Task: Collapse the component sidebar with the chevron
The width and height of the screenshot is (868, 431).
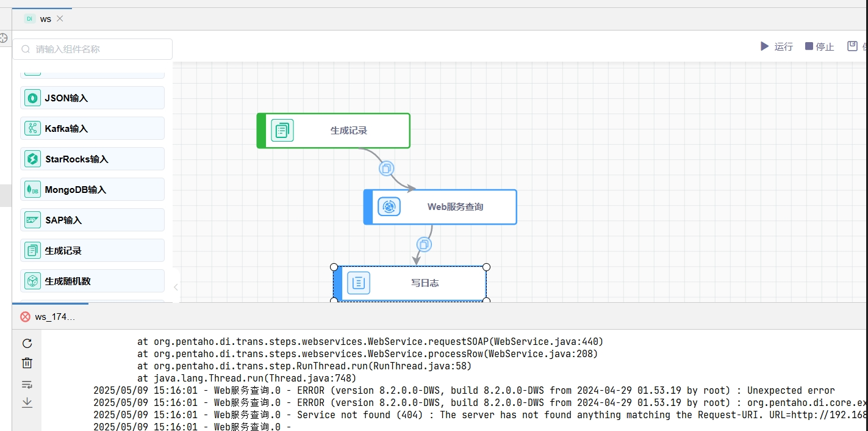Action: pyautogui.click(x=176, y=287)
